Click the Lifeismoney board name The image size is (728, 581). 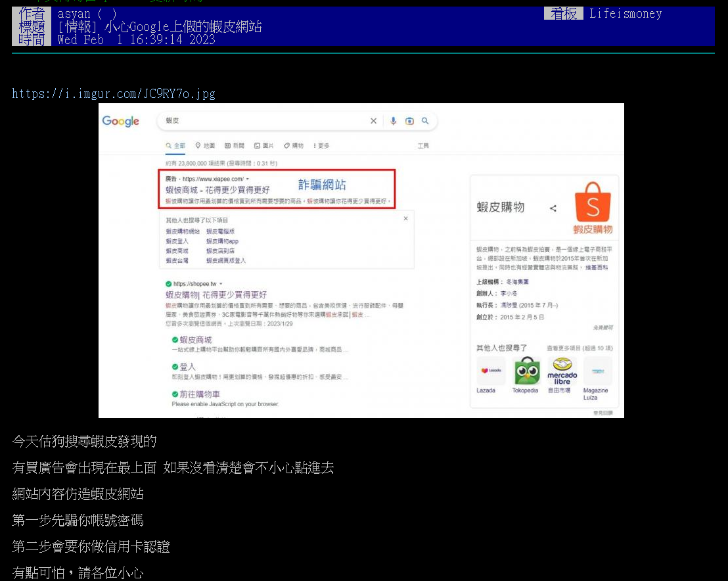point(626,13)
